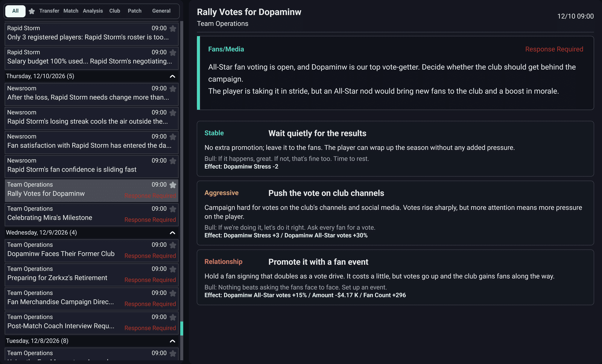Click the message list scrollbar thumb
This screenshot has width=602, height=364.
click(x=182, y=328)
